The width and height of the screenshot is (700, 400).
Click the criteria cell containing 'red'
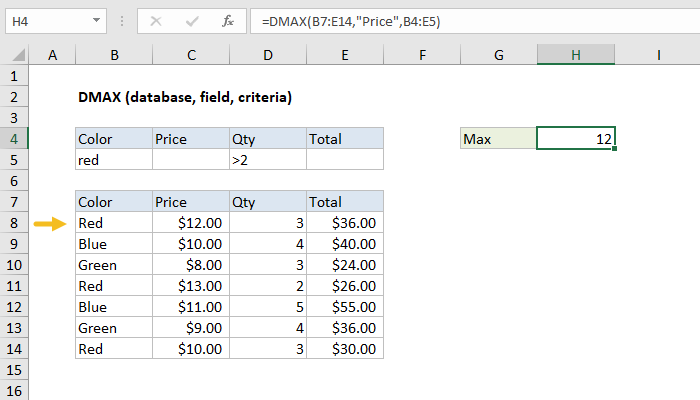(114, 160)
